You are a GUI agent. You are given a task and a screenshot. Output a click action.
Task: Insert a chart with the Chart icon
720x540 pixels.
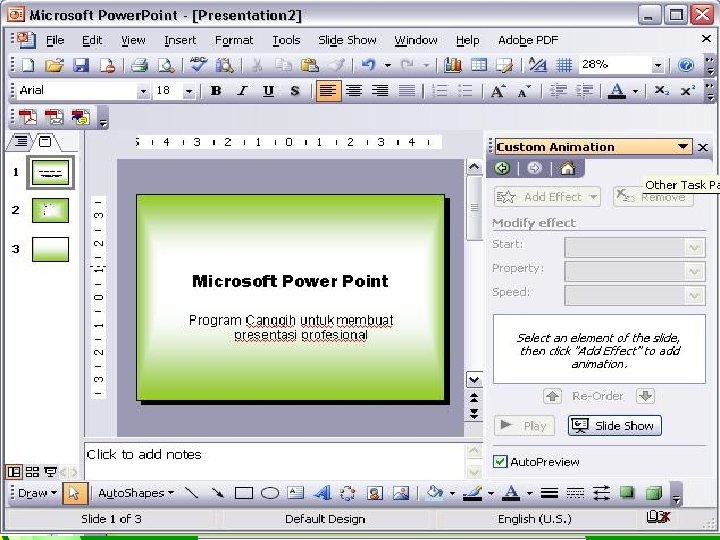[x=452, y=65]
